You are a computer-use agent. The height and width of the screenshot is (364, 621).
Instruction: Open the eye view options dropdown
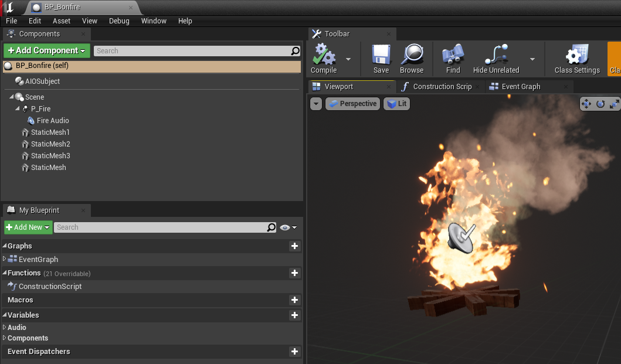click(289, 227)
